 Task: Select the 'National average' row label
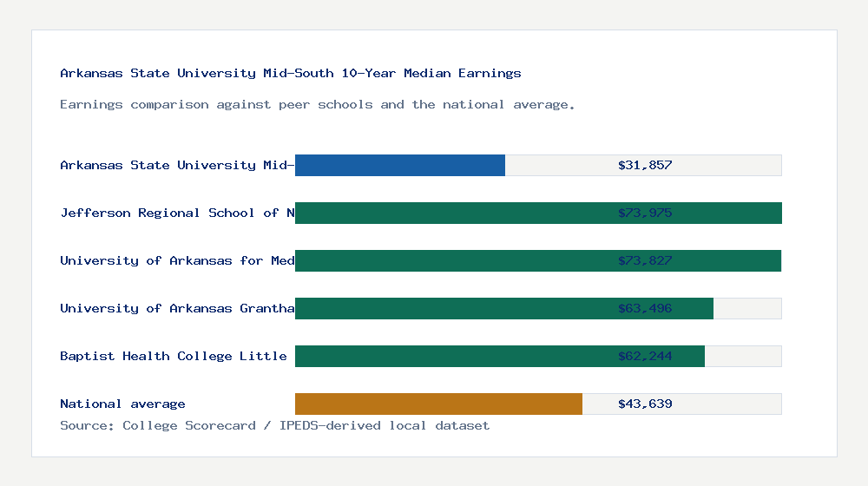click(122, 404)
